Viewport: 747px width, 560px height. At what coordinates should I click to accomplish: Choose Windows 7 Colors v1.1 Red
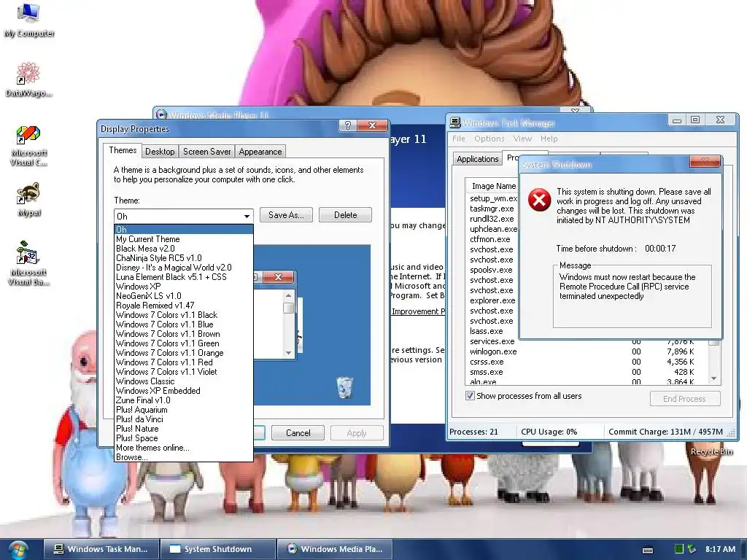tap(183, 362)
